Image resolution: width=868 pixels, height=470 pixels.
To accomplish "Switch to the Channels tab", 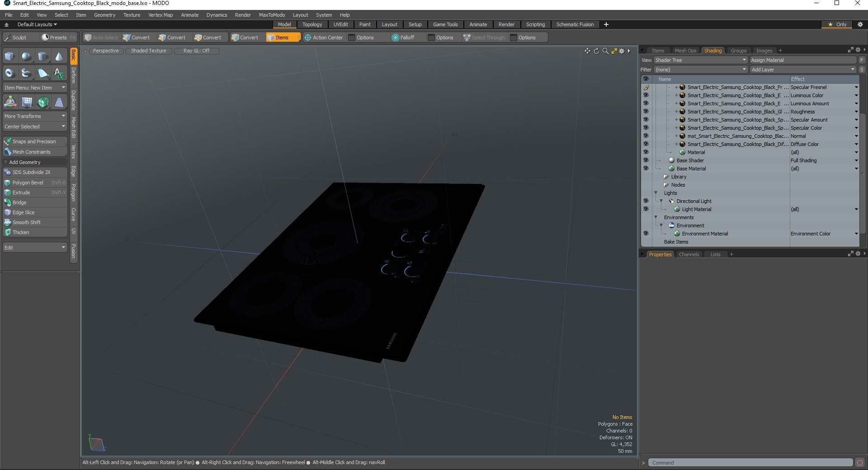I will click(x=689, y=254).
